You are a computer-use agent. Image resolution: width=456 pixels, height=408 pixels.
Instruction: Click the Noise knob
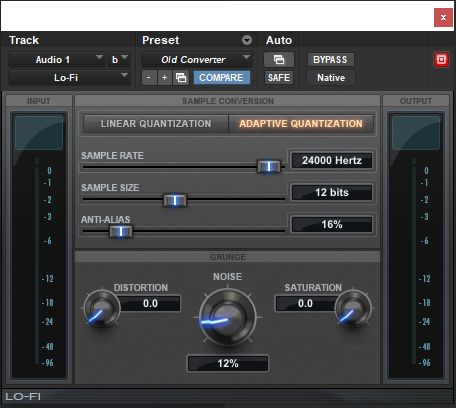pyautogui.click(x=228, y=317)
